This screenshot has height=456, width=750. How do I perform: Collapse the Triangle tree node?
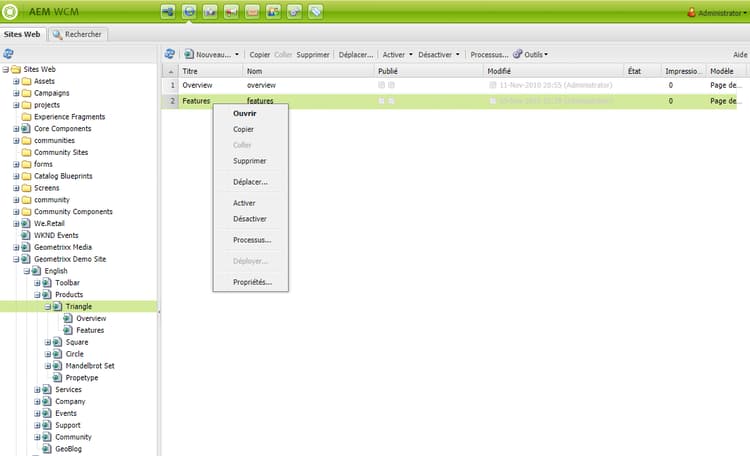pos(48,307)
